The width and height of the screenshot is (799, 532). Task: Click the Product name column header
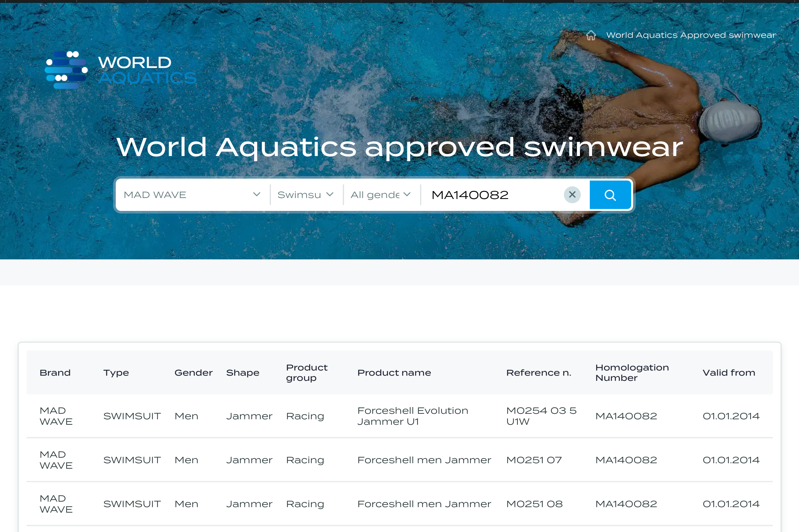pos(394,372)
